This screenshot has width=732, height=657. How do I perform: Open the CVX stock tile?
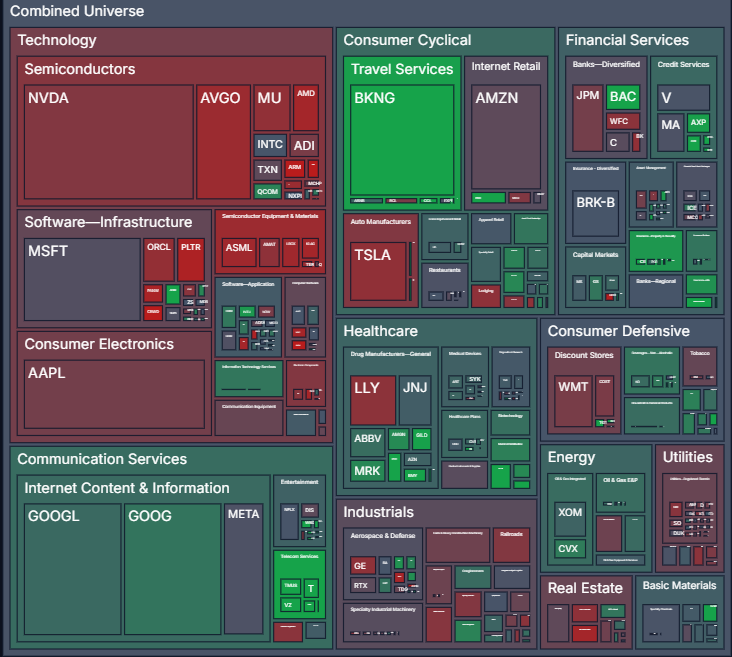tap(570, 549)
